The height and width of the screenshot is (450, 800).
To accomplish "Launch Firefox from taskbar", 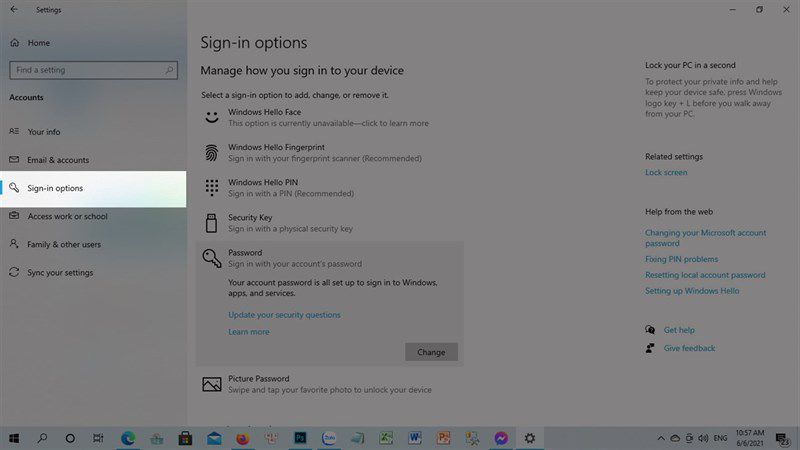I will [x=242, y=438].
